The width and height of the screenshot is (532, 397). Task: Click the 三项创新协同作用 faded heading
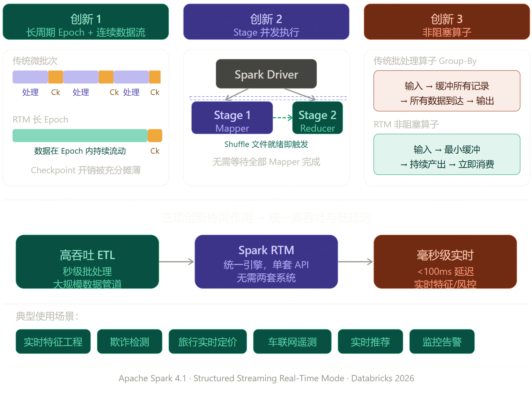[x=266, y=218]
